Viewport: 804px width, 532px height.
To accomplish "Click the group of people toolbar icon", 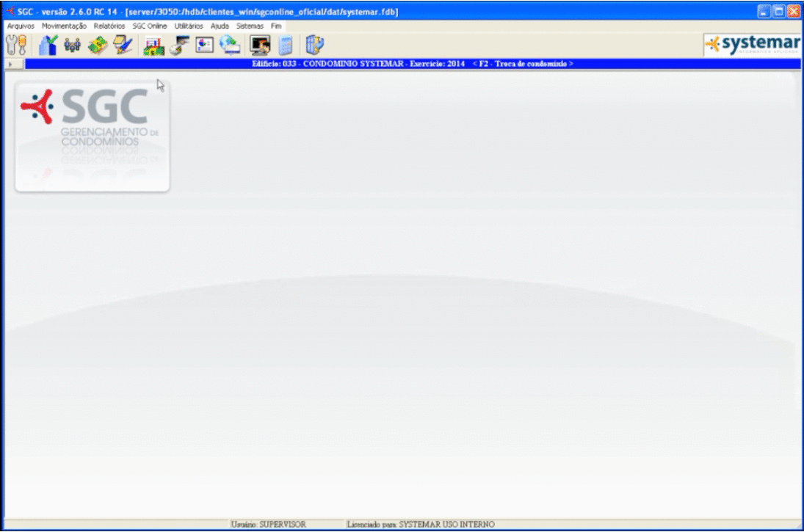I will (x=72, y=45).
